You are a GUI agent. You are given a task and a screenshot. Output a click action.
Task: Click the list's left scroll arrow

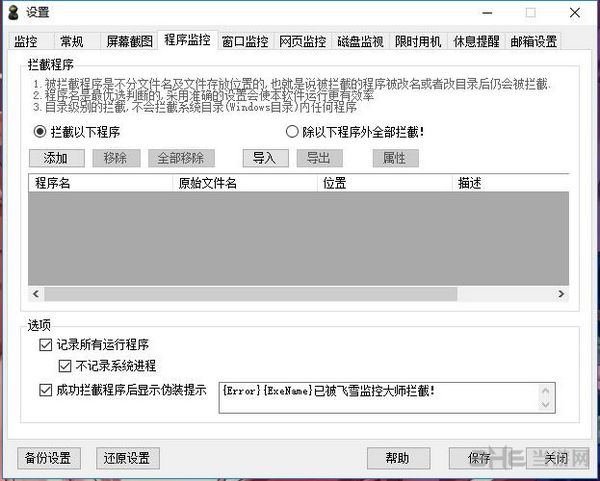coord(36,294)
